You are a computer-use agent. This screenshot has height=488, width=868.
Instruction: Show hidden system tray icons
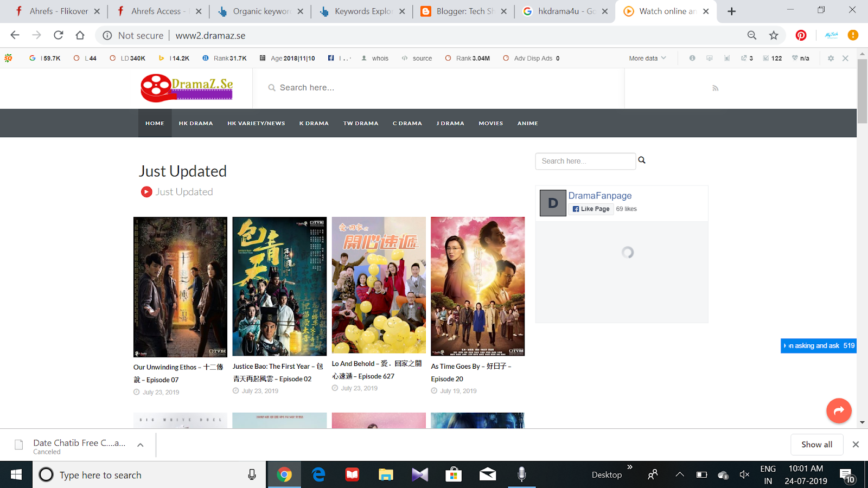click(x=679, y=475)
